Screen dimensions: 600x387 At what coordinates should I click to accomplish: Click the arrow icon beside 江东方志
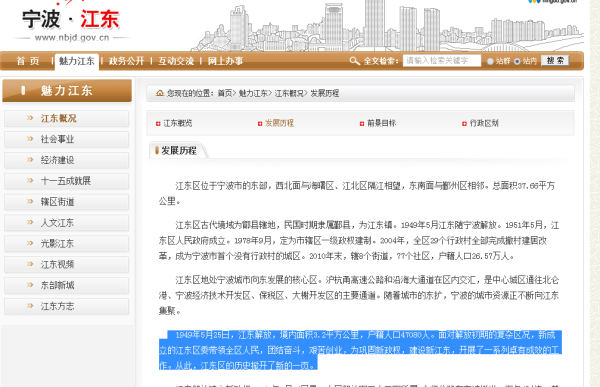pyautogui.click(x=30, y=306)
